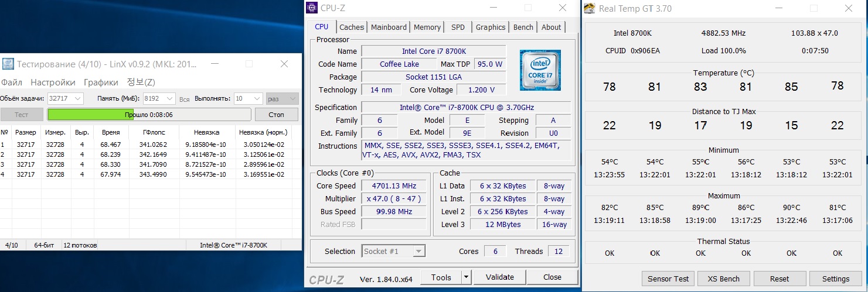The width and height of the screenshot is (868, 292).
Task: Open the 'раз' units dropdown in LinX
Action: (282, 98)
